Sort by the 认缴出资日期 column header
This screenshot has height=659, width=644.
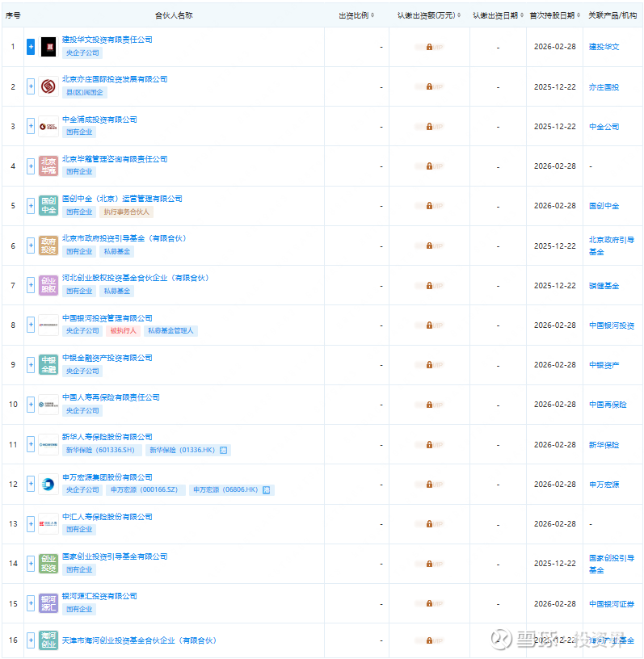[498, 15]
